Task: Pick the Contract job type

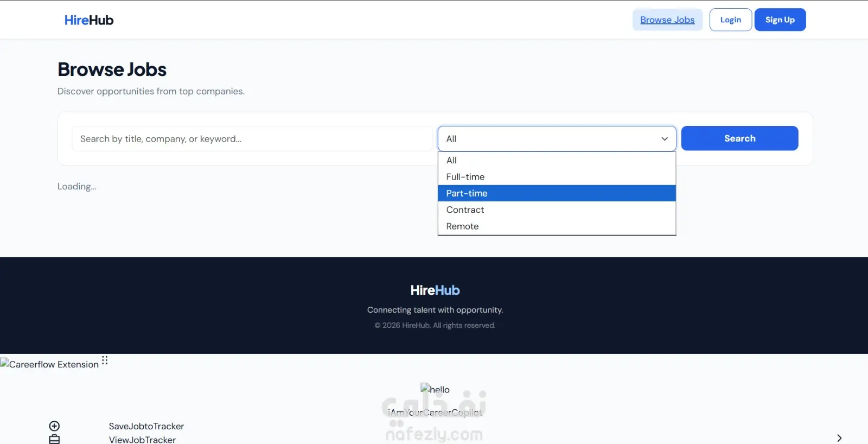Action: tap(557, 210)
